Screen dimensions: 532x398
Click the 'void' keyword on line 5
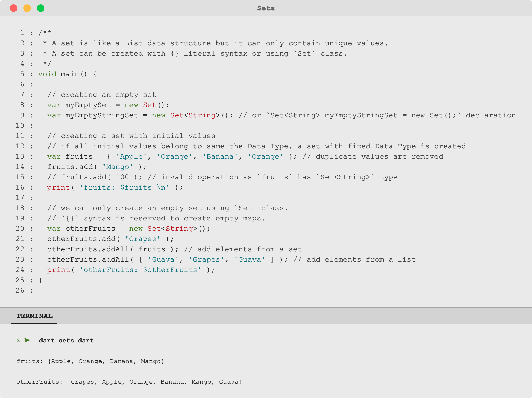click(47, 74)
